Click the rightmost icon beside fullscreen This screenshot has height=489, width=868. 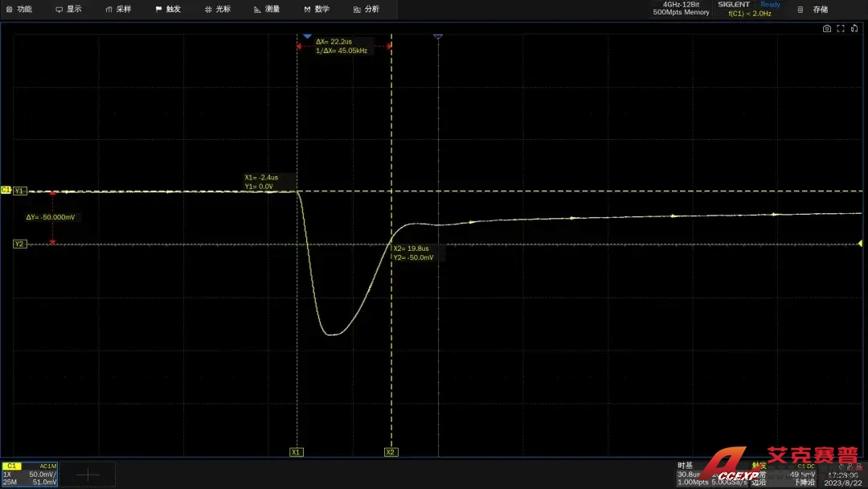[x=854, y=28]
